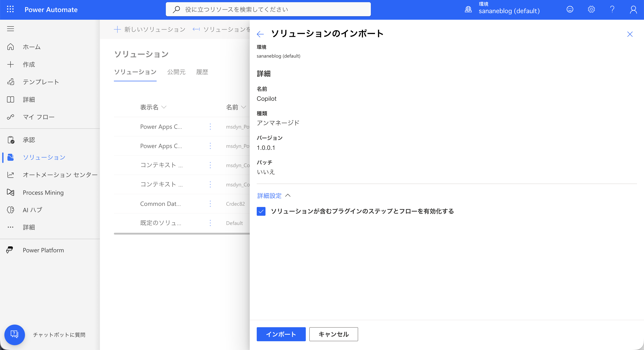Click the home icon in sidebar
The image size is (644, 350).
point(11,47)
